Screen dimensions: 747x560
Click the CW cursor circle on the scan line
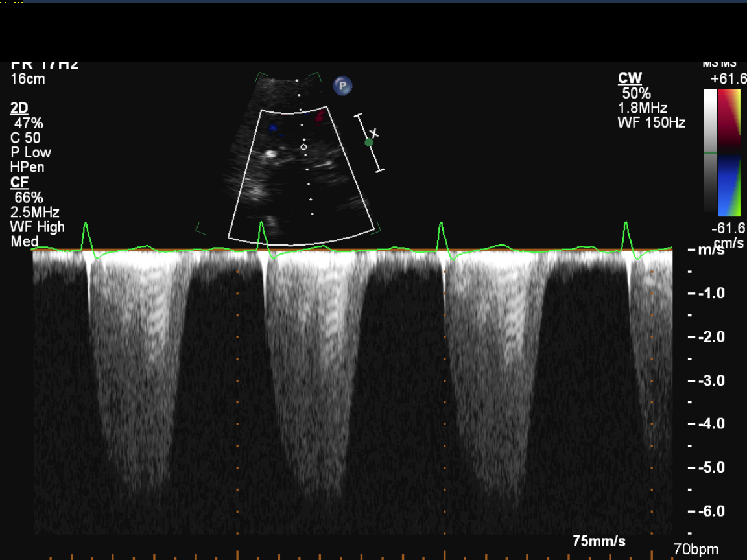point(304,148)
